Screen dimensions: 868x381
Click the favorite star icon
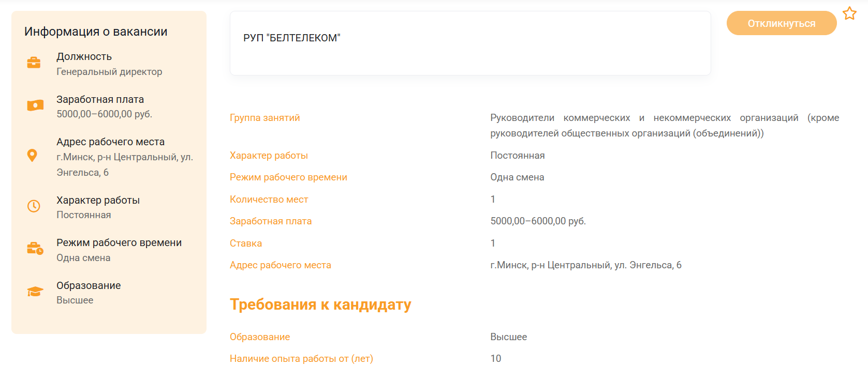[x=849, y=13]
